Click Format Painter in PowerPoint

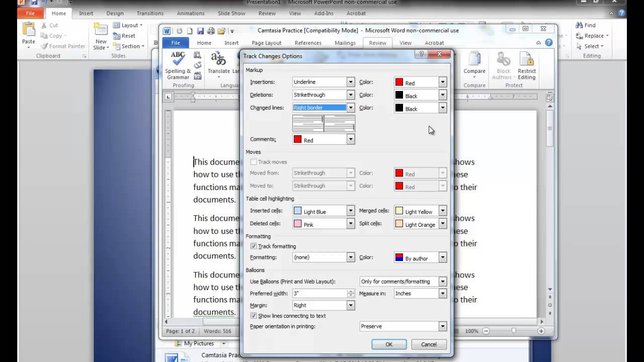63,46
